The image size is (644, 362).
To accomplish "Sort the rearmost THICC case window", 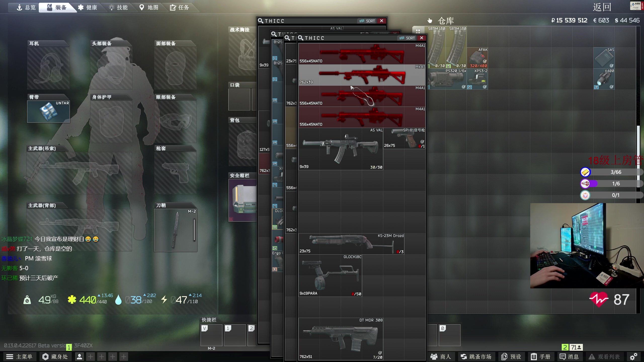I will point(367,21).
